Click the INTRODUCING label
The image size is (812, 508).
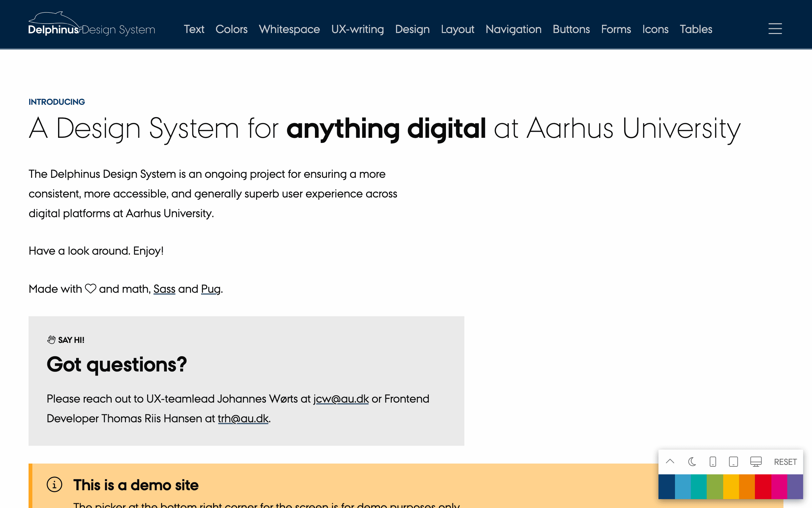click(57, 102)
